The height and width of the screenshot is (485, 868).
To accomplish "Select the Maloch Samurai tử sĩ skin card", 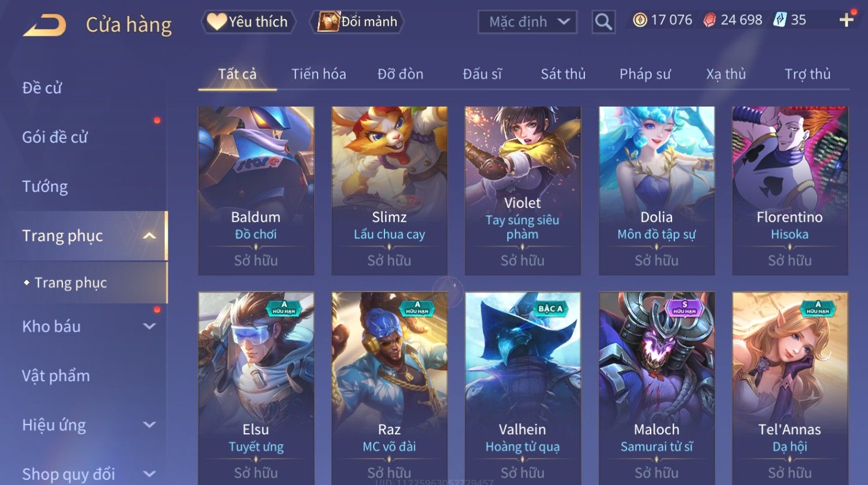I will 656,388.
